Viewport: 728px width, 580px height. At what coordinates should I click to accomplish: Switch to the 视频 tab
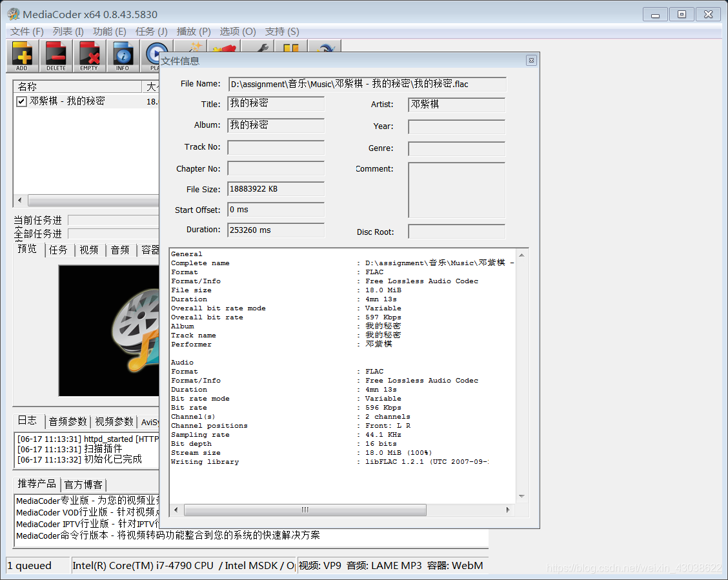pyautogui.click(x=88, y=250)
